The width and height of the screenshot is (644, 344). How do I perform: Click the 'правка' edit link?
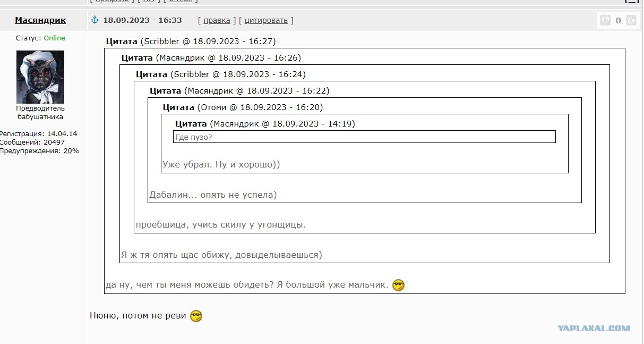click(217, 20)
